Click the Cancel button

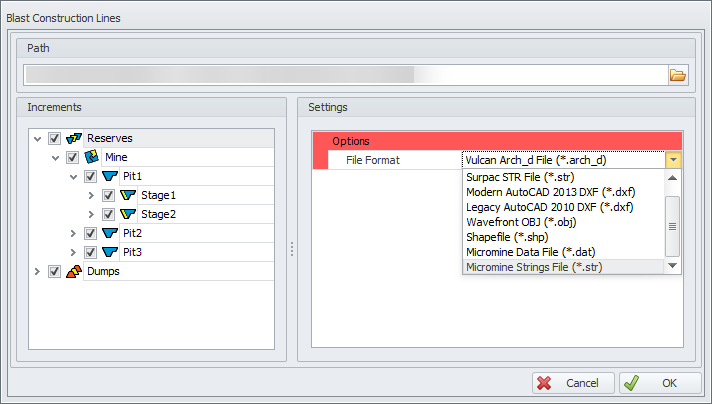click(574, 383)
